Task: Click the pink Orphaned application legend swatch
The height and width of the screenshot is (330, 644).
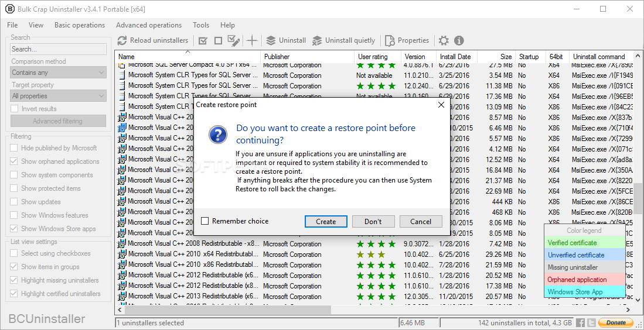Action: [x=584, y=280]
